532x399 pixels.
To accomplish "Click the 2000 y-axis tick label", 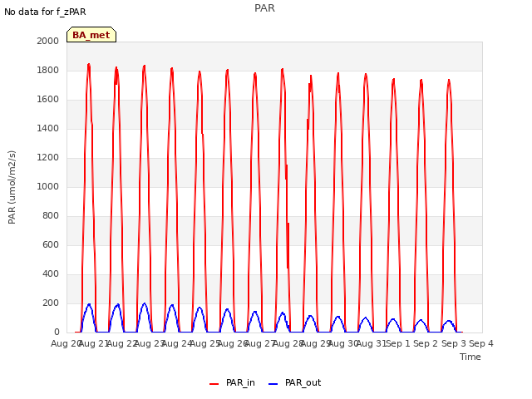I will 48,41.
